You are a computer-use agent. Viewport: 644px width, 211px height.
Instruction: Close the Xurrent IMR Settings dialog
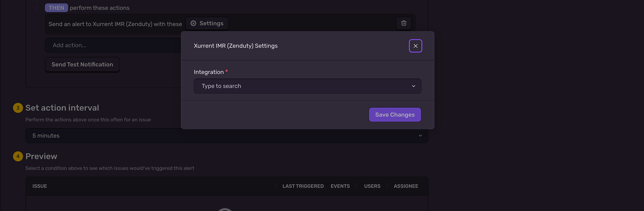pyautogui.click(x=415, y=46)
